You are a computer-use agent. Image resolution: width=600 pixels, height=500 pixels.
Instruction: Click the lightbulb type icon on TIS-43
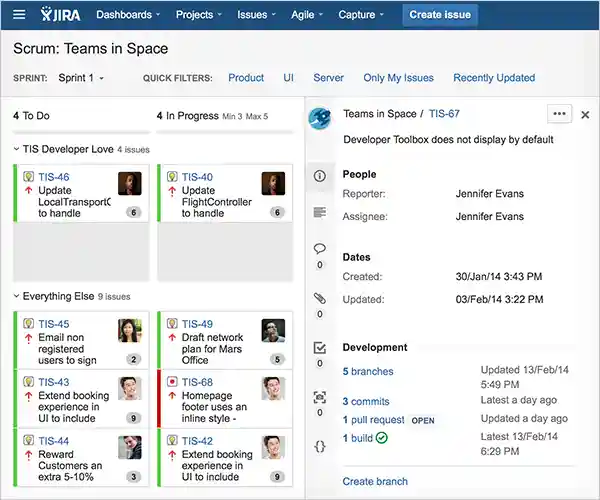[28, 381]
